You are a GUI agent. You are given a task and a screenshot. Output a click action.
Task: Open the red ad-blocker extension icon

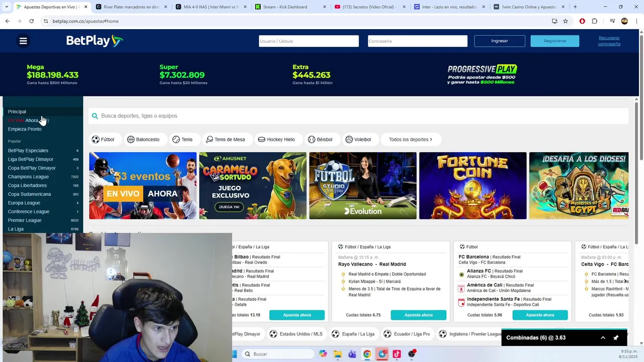(x=582, y=21)
